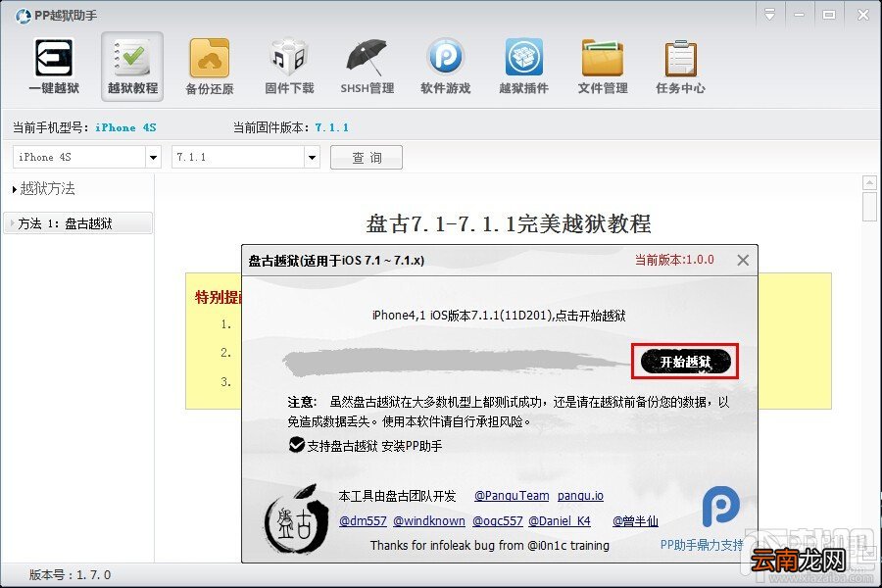Select the 越狱教程 tutorial icon
The image size is (882, 588).
pyautogui.click(x=132, y=66)
